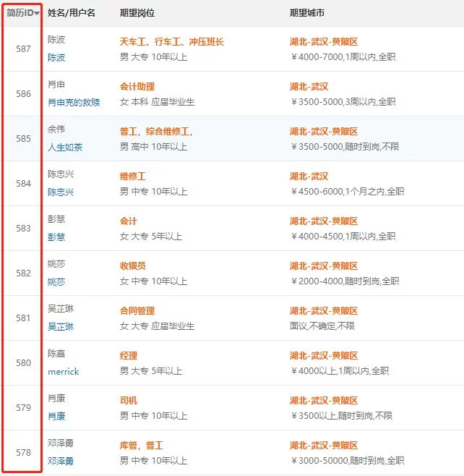Select 库管,普工 position link
Screen dimensions: 464x476
(x=141, y=446)
